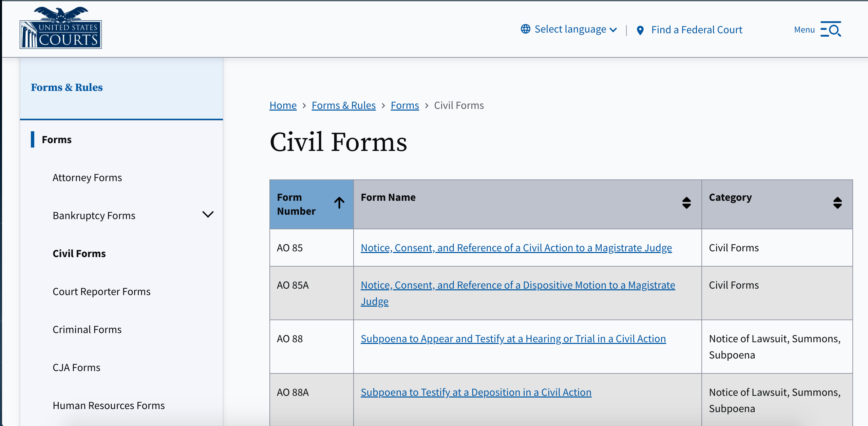Click Forms & Rules sidebar heading
Screen dimensions: 868x426
pos(67,88)
